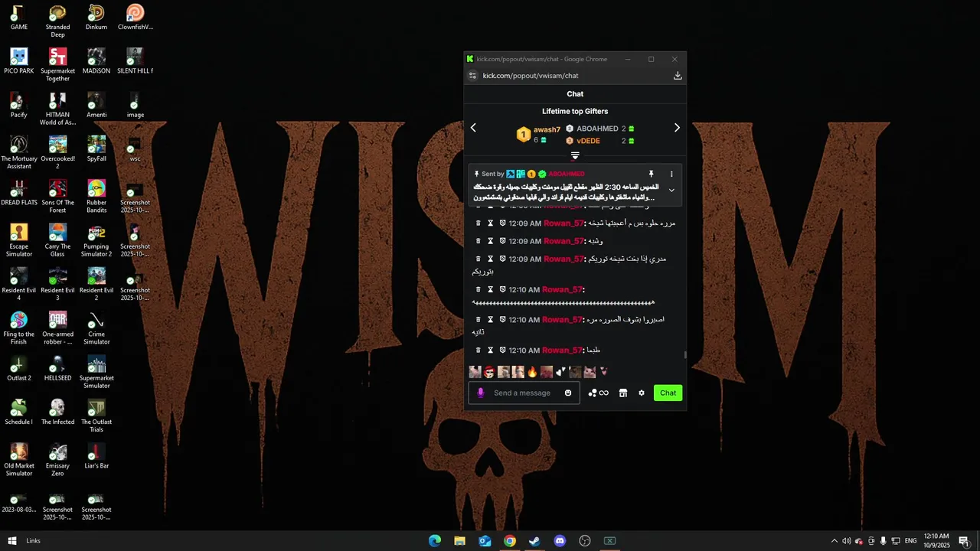Image resolution: width=980 pixels, height=551 pixels.
Task: Open the ENG language selector in tray
Action: [910, 541]
